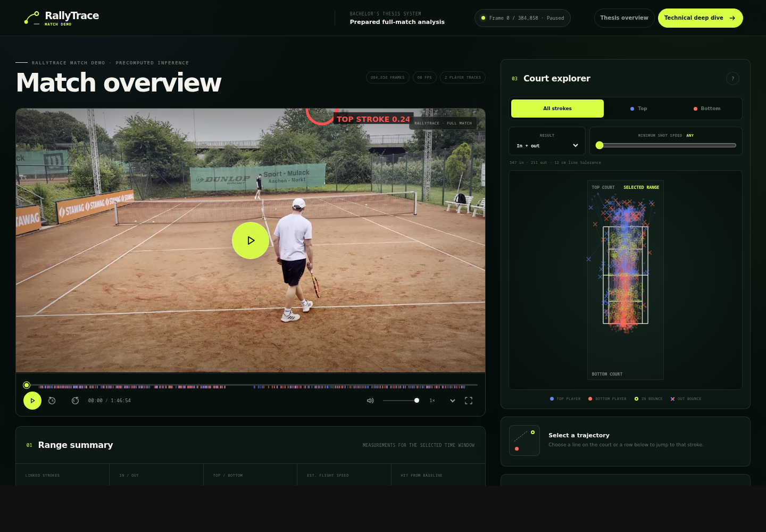Click the TOP STROKE 0.24 overlay label

point(373,119)
